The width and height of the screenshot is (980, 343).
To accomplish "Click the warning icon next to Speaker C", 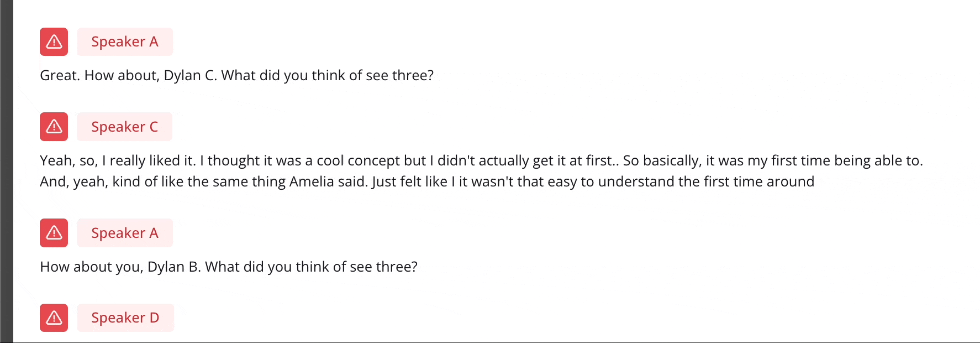I will (x=54, y=127).
